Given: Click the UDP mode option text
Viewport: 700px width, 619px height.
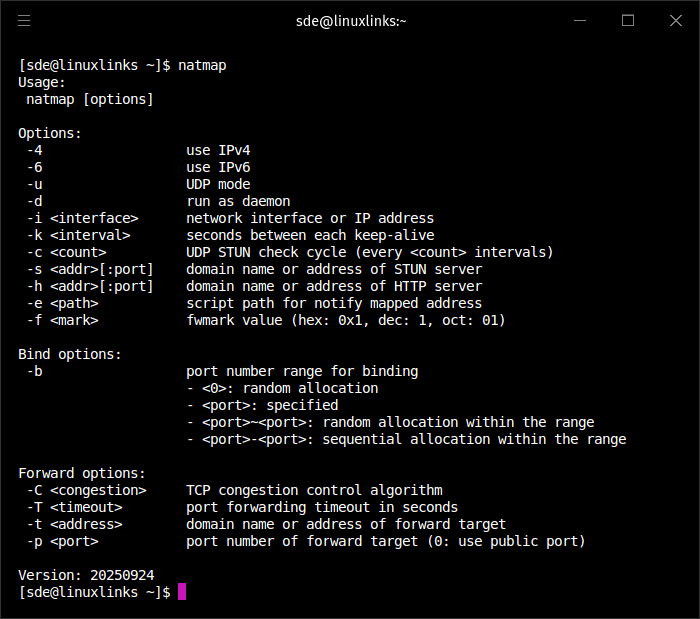Looking at the screenshot, I should coord(218,184).
